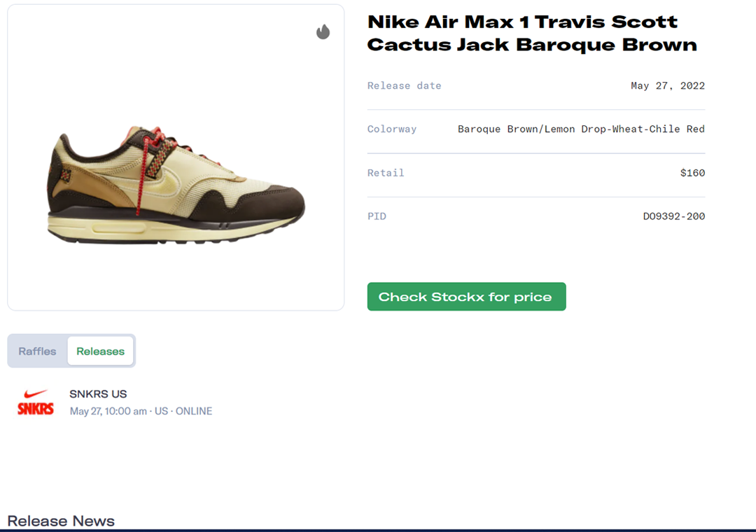Click the Retail label
Image resolution: width=756 pixels, height=532 pixels.
click(x=386, y=173)
